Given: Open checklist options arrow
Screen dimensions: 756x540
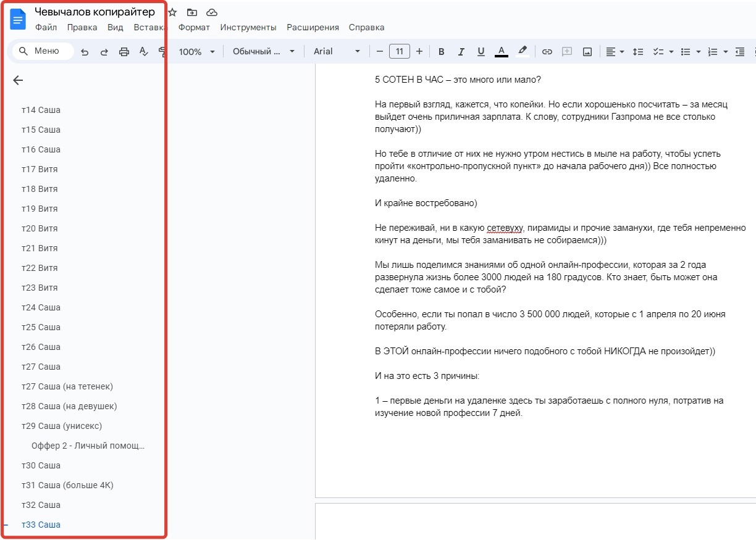Looking at the screenshot, I should point(671,52).
